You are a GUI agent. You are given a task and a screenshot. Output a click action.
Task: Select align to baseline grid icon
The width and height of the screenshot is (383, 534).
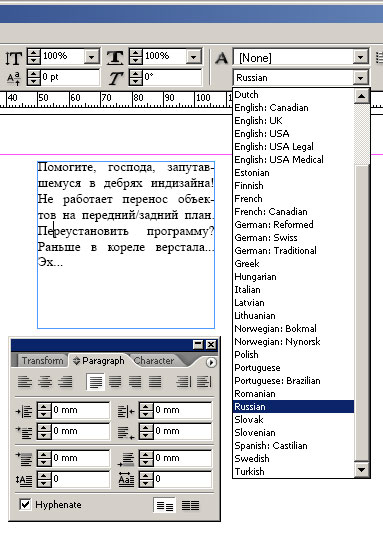click(x=190, y=506)
